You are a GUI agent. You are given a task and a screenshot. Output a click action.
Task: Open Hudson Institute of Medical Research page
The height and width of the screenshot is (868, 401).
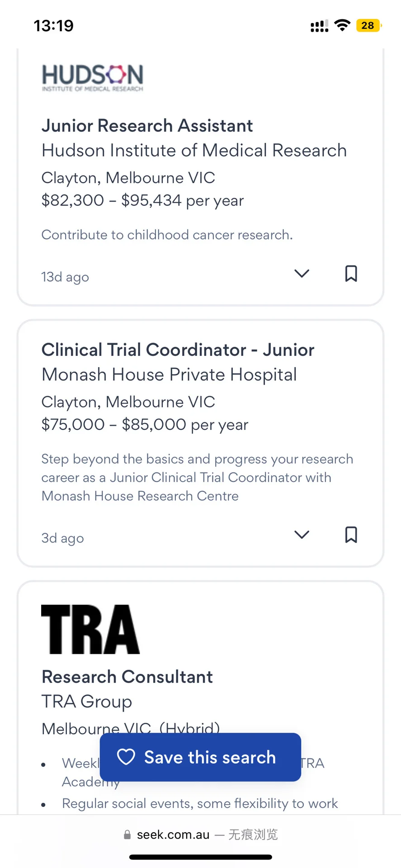pos(194,151)
